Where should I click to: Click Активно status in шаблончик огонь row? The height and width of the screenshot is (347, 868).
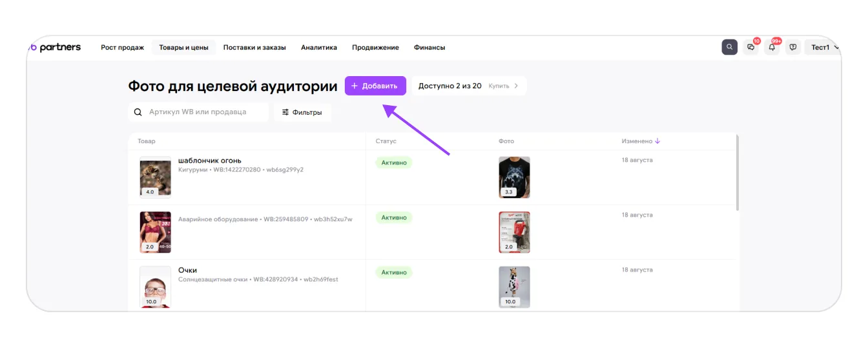[x=394, y=163]
